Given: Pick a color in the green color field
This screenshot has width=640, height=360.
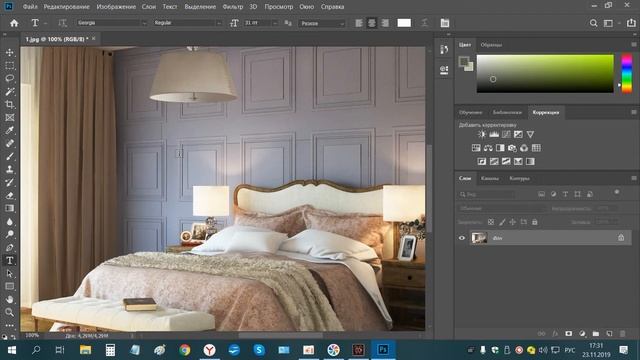Looking at the screenshot, I should (545, 74).
